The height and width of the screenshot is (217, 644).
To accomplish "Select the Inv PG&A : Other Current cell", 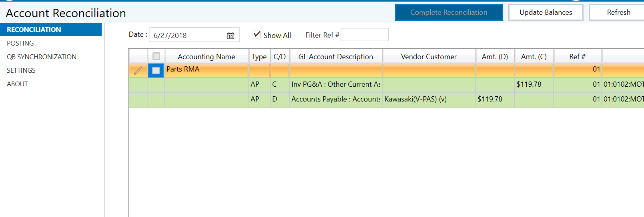I will (336, 84).
